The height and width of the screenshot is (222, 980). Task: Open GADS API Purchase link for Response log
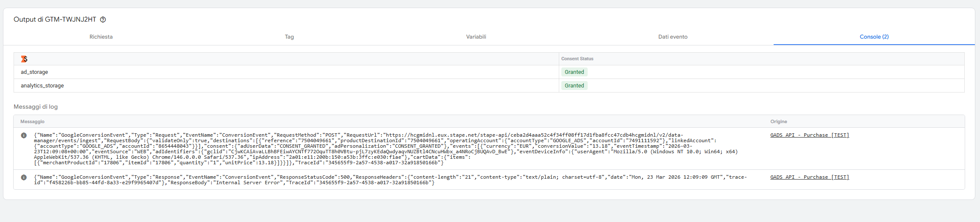(x=809, y=177)
